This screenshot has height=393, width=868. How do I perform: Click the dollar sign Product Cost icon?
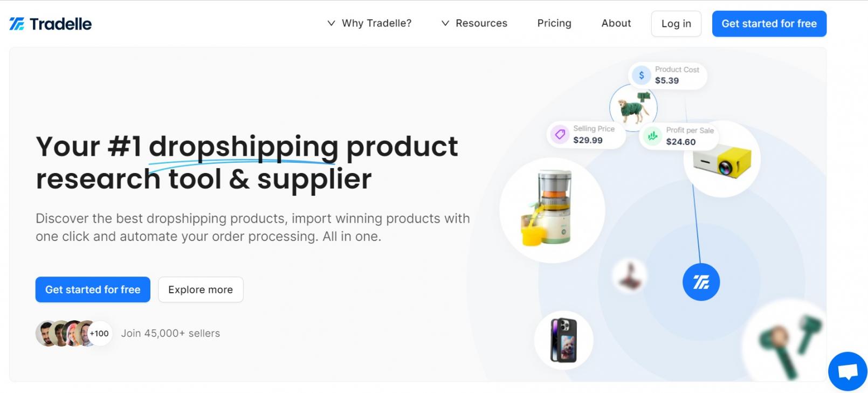(641, 75)
